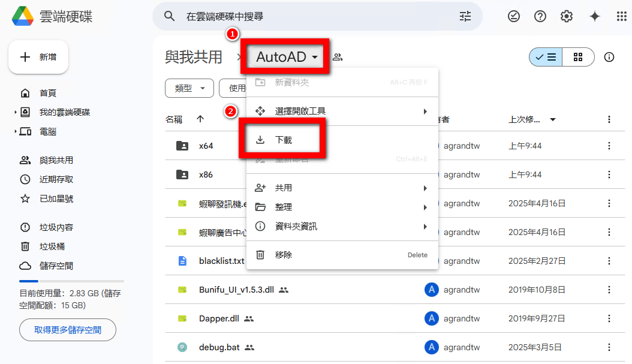The height and width of the screenshot is (364, 632).
Task: Open 首頁 in sidebar
Action: [47, 93]
